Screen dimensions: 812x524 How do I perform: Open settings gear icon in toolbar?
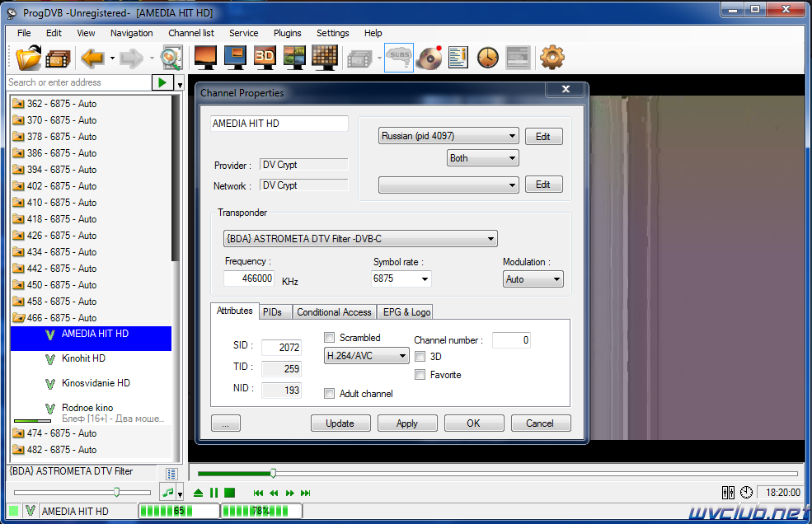coord(552,58)
